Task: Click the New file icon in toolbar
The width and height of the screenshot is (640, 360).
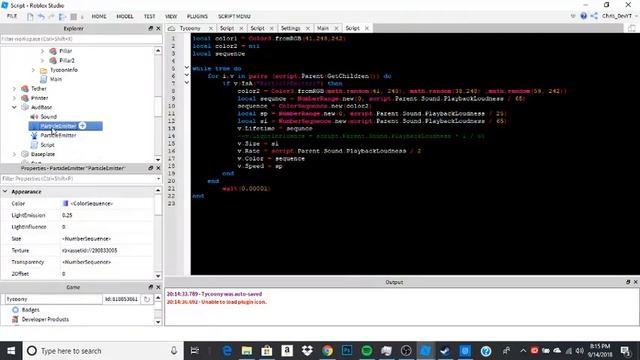Action: [30, 17]
